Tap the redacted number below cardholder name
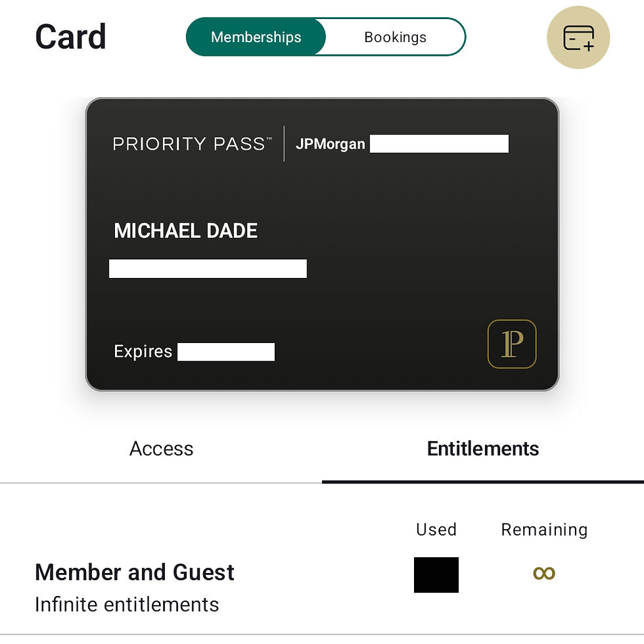 point(208,269)
